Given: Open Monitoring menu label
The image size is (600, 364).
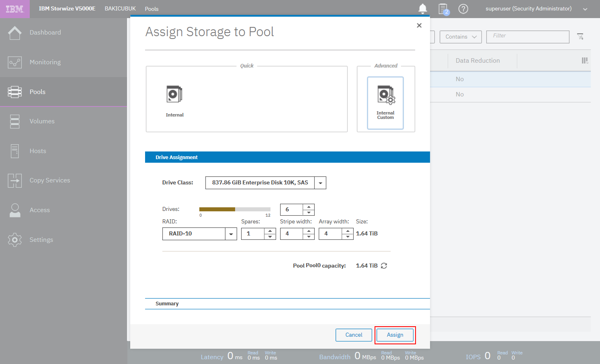Looking at the screenshot, I should (45, 62).
